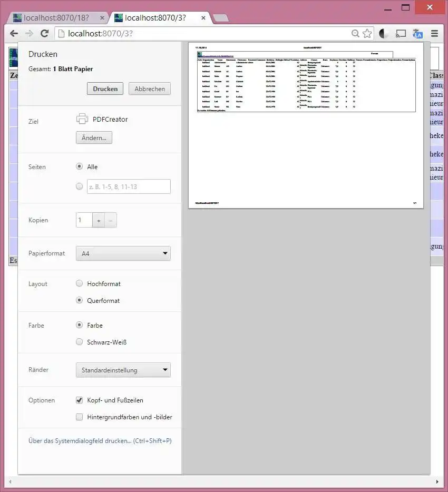The height and width of the screenshot is (492, 448).
Task: Open the Chrome hamburger menu
Action: click(x=434, y=34)
